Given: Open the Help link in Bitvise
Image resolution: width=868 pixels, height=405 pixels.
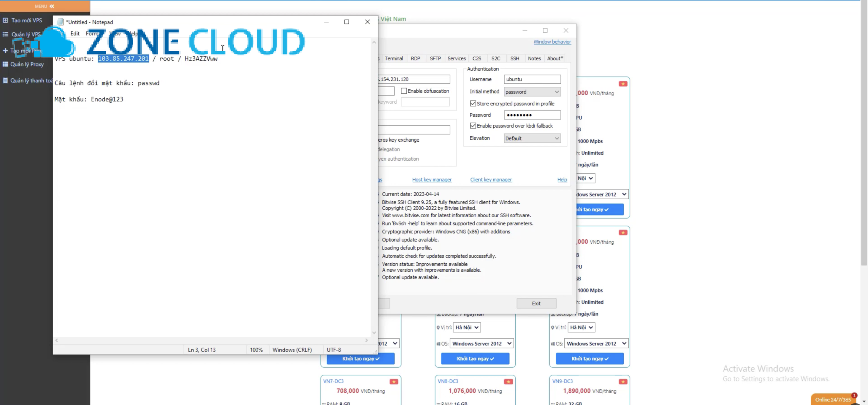Looking at the screenshot, I should click(x=562, y=180).
